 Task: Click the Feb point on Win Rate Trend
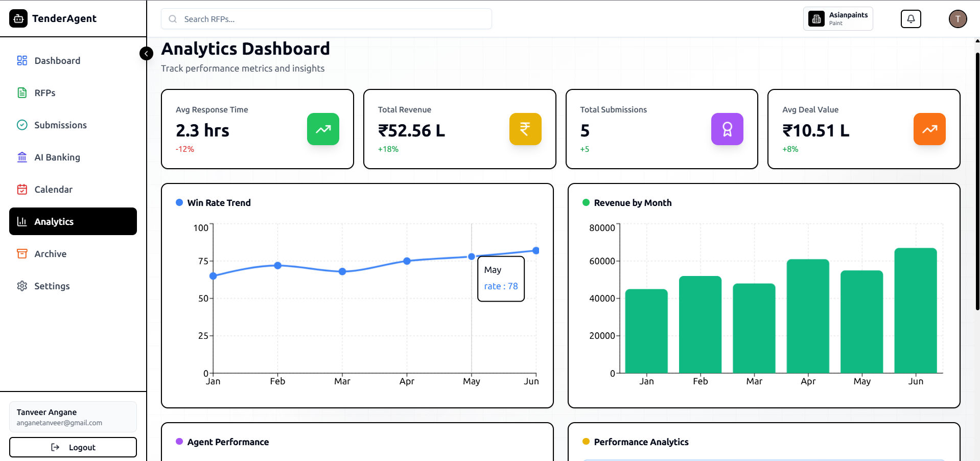tap(277, 265)
